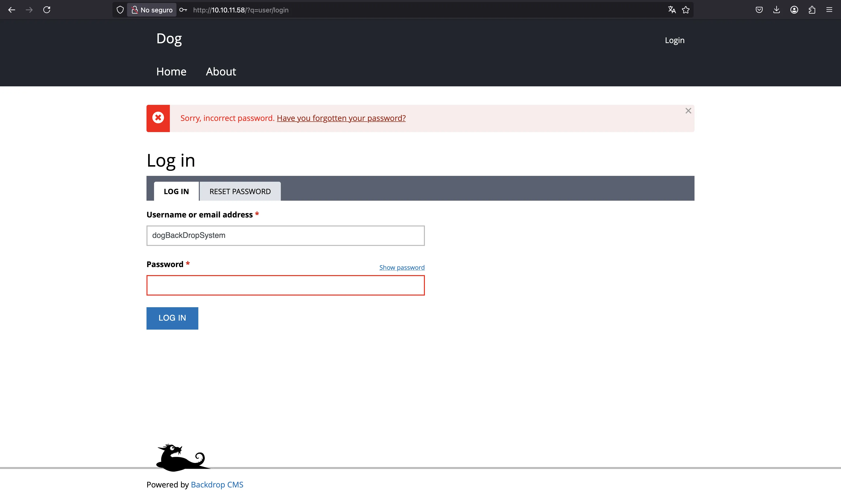Click the 'Password' field label
841x504 pixels.
(x=165, y=264)
